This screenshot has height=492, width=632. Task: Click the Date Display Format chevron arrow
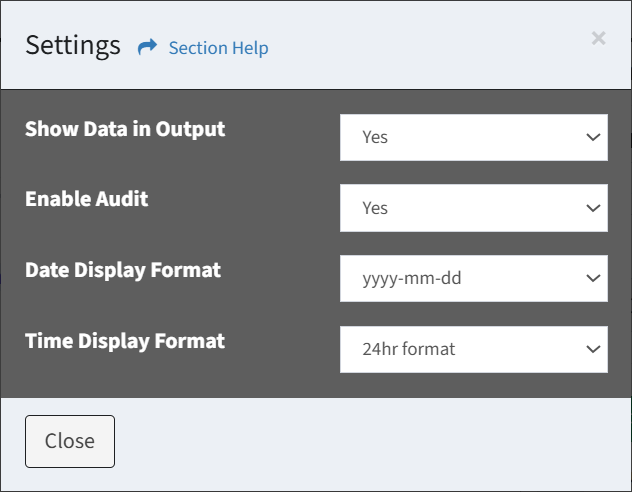tap(593, 278)
